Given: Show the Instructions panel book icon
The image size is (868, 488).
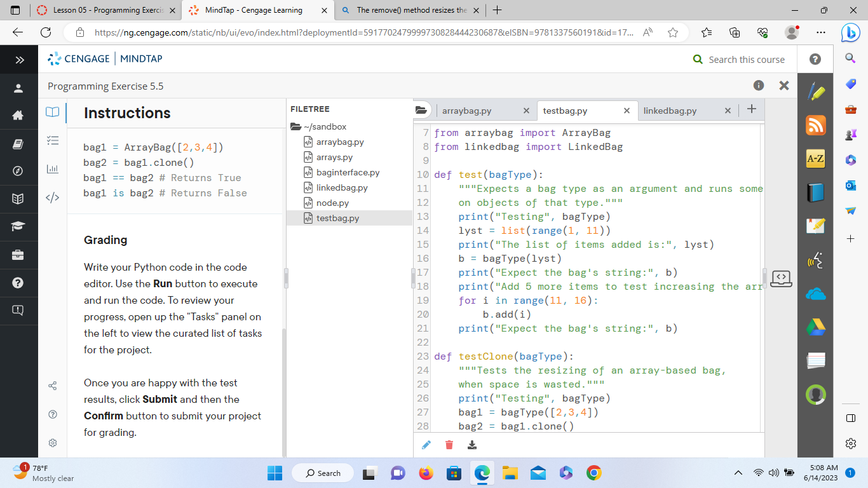Looking at the screenshot, I should [52, 112].
